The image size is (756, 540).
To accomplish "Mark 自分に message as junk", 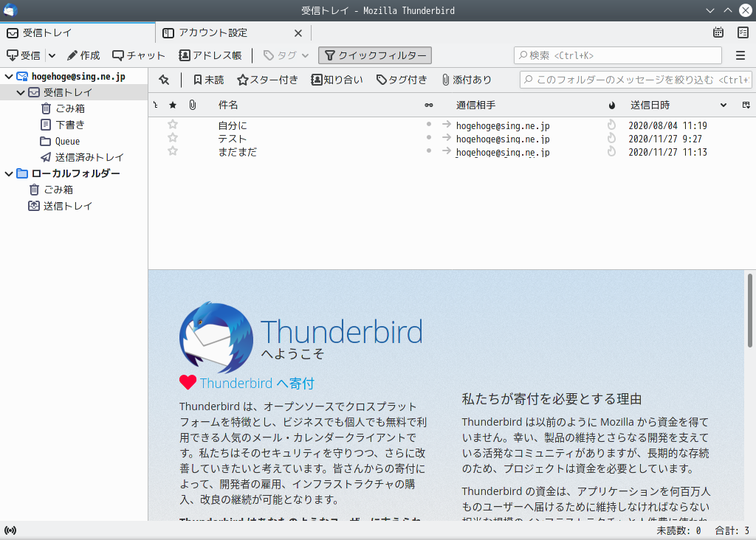I will [611, 125].
